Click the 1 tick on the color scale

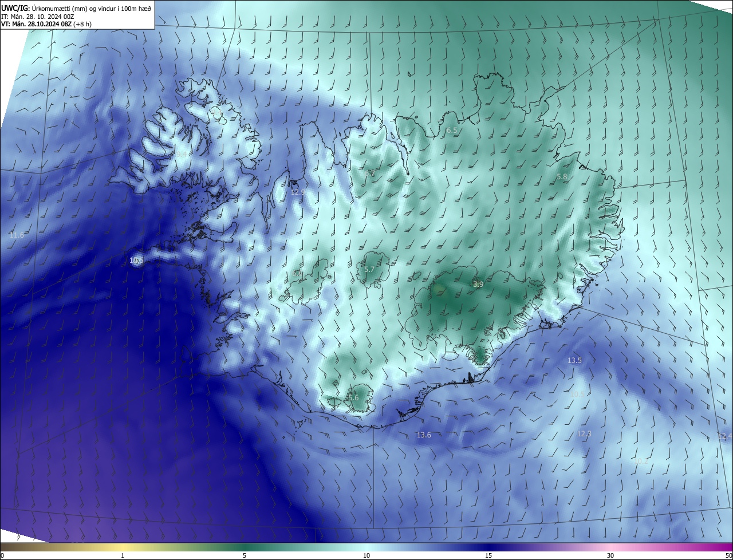coord(123,556)
